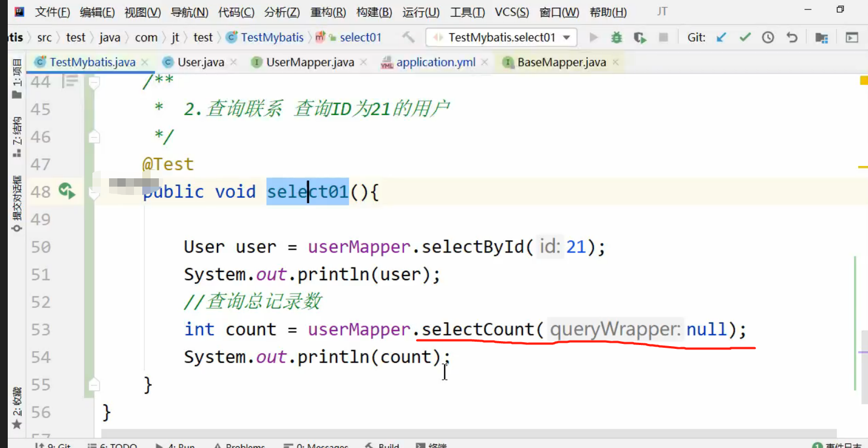Click the gutter run icon on line 48

point(67,191)
